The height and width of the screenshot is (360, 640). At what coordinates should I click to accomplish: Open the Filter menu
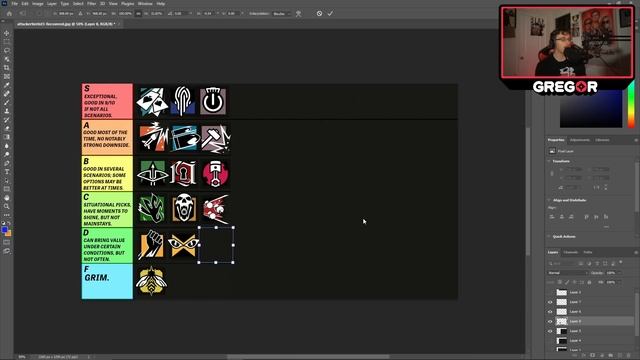tap(91, 4)
